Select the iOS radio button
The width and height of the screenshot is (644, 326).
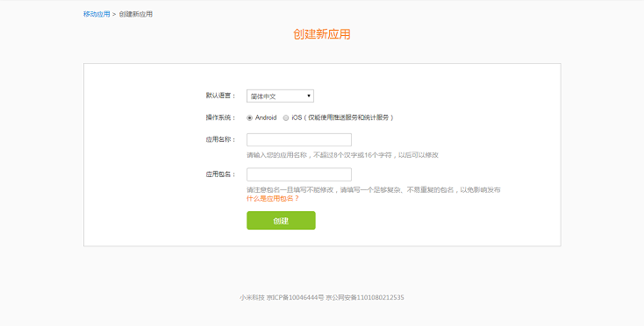point(286,118)
